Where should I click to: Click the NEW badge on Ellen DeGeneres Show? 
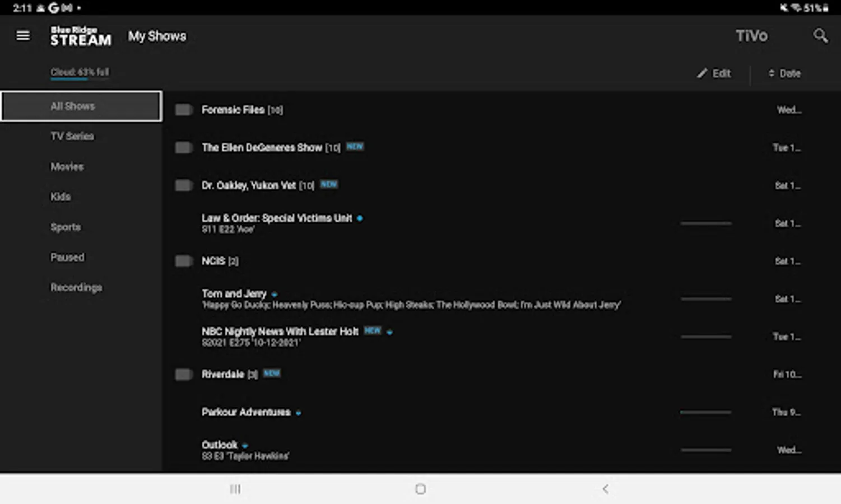[x=355, y=146]
